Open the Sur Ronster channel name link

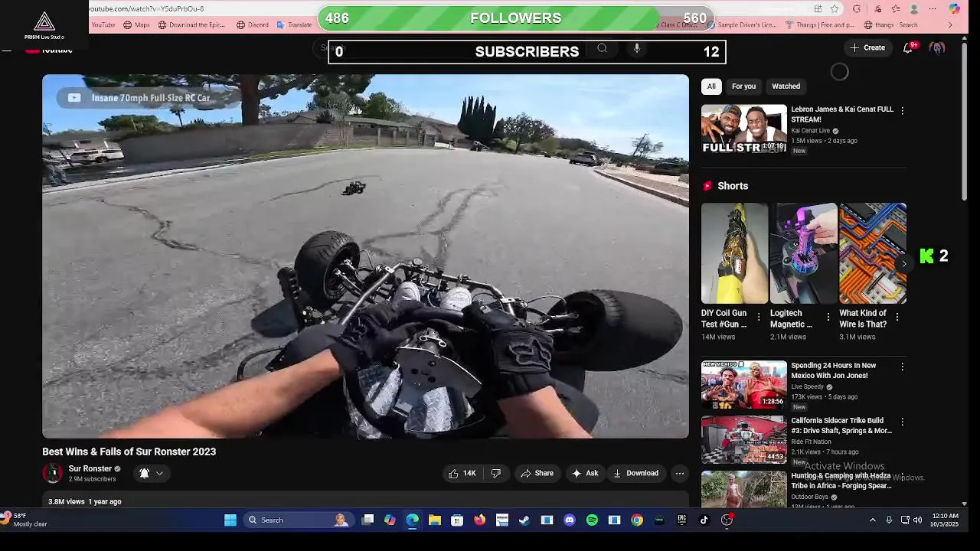90,468
